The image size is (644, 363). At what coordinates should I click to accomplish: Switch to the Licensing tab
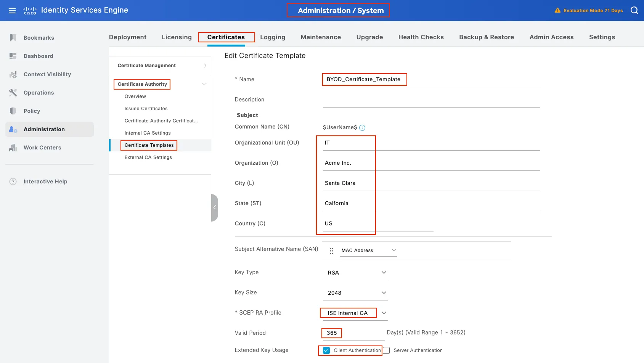pyautogui.click(x=177, y=37)
